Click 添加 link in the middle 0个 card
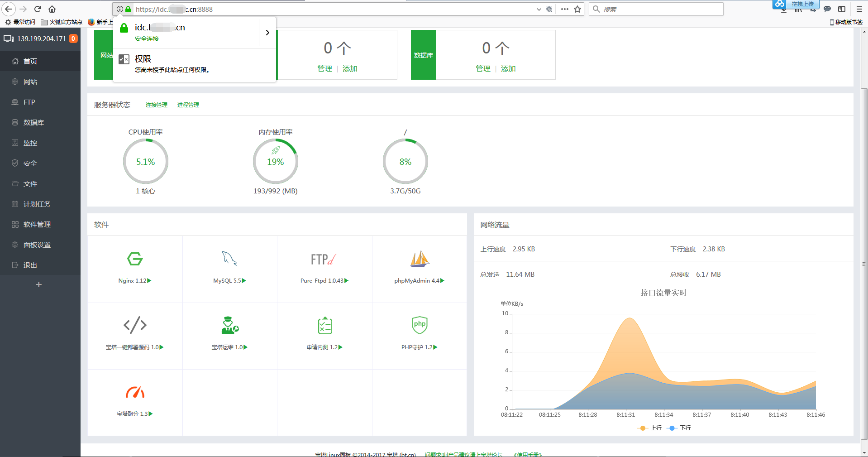868x457 pixels. [x=350, y=69]
